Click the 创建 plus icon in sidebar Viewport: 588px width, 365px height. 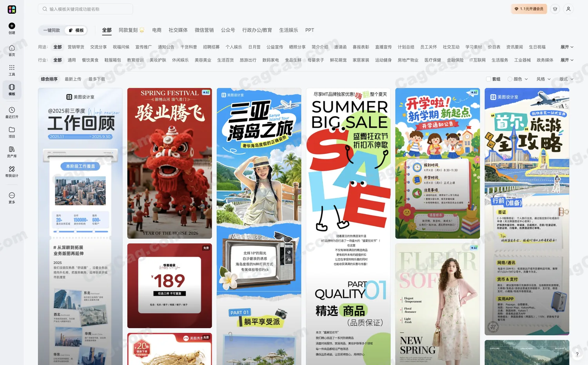12,26
